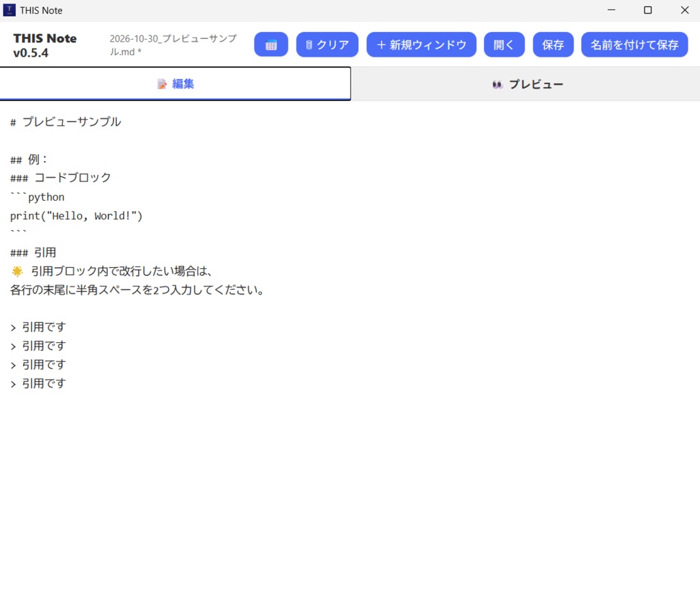Click the file name 2026-10-30_プレビューサンプル.md

173,45
